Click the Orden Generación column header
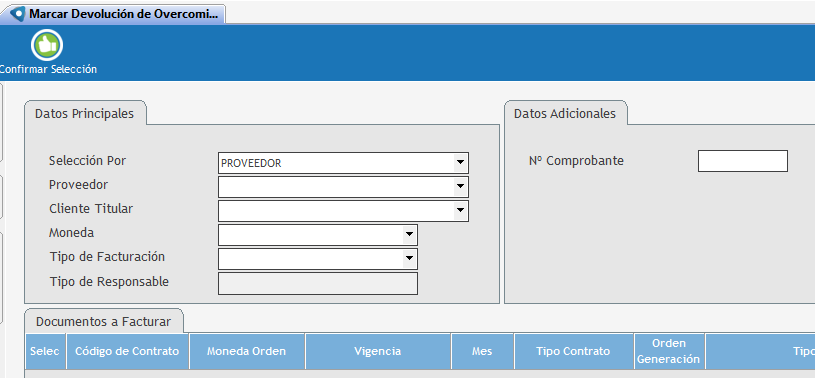 pyautogui.click(x=669, y=351)
